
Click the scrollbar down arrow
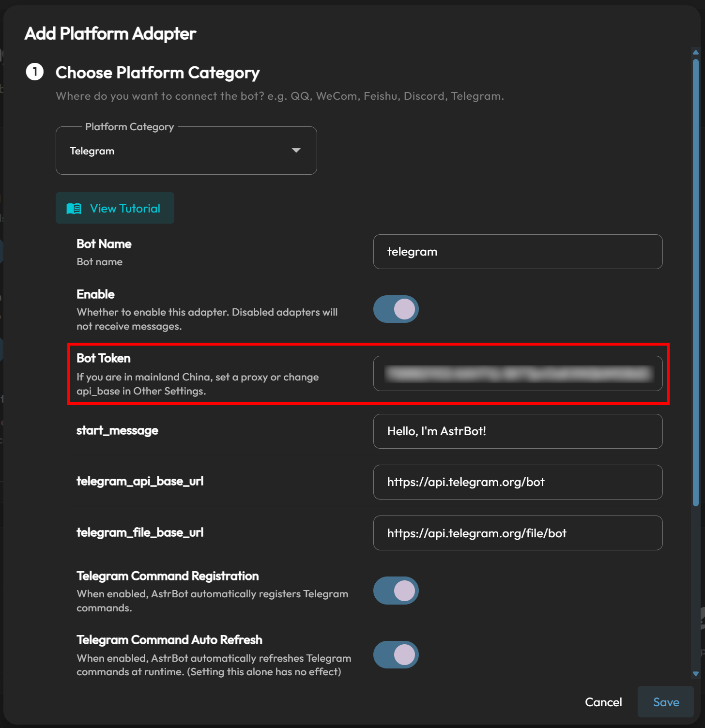pyautogui.click(x=696, y=674)
